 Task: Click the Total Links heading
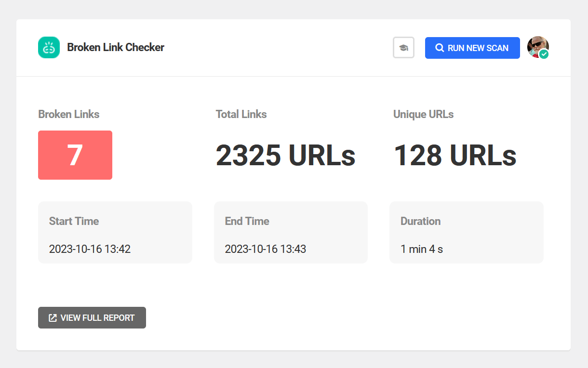(x=241, y=114)
